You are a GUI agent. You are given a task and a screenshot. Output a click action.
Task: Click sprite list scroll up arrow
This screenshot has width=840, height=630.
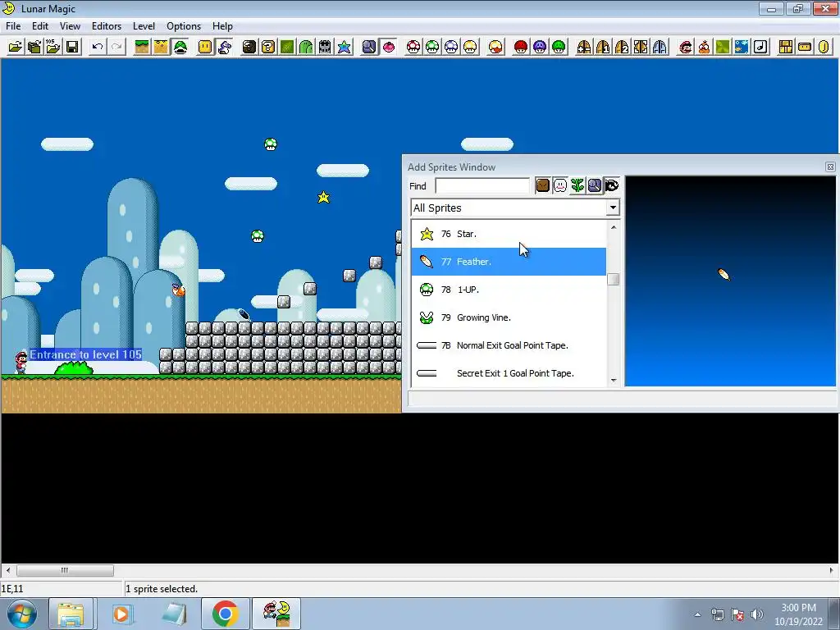(614, 227)
